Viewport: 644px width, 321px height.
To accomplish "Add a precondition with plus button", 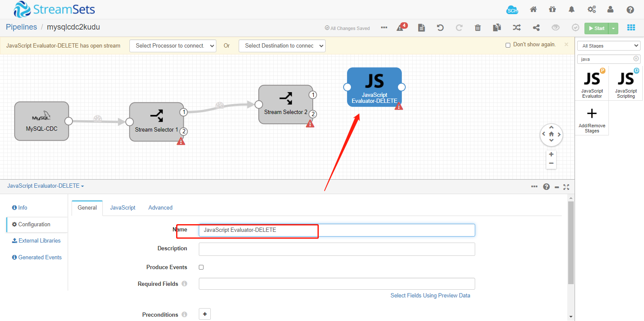I will [x=205, y=314].
